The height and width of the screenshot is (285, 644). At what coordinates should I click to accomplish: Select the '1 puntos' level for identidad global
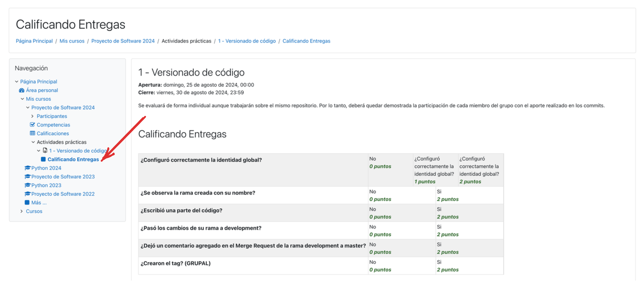click(x=435, y=170)
